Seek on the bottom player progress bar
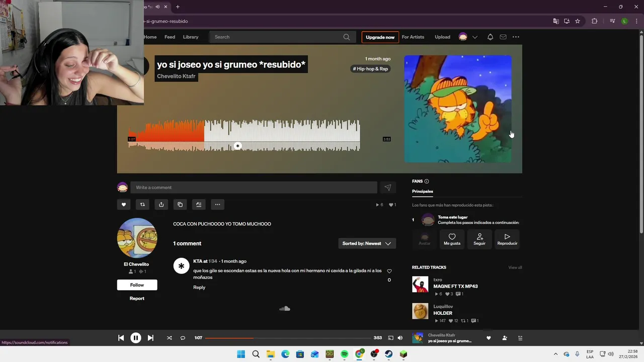This screenshot has height=362, width=644. click(x=288, y=338)
